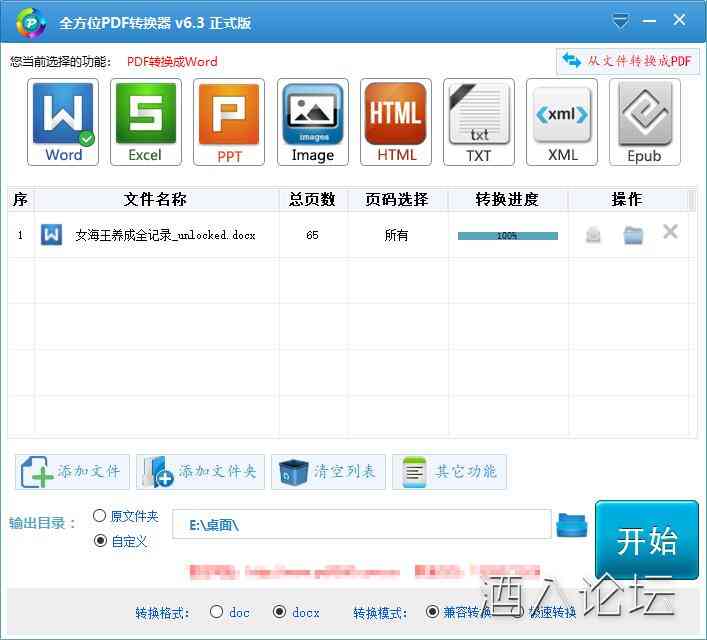Select the Word conversion icon

pyautogui.click(x=63, y=122)
